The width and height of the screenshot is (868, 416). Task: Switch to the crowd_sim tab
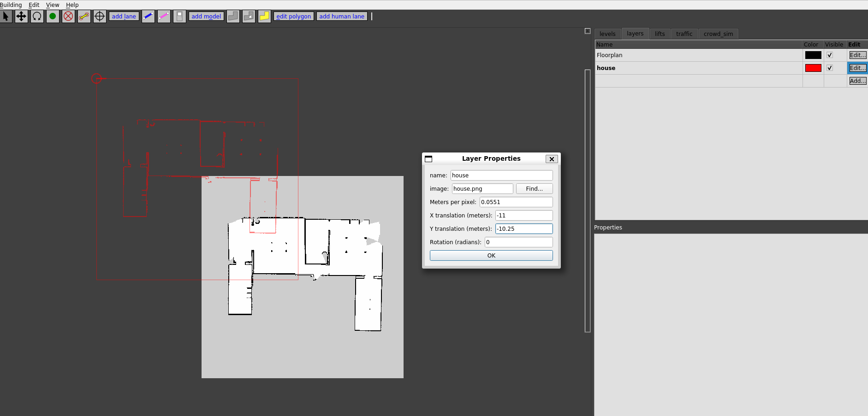click(719, 34)
